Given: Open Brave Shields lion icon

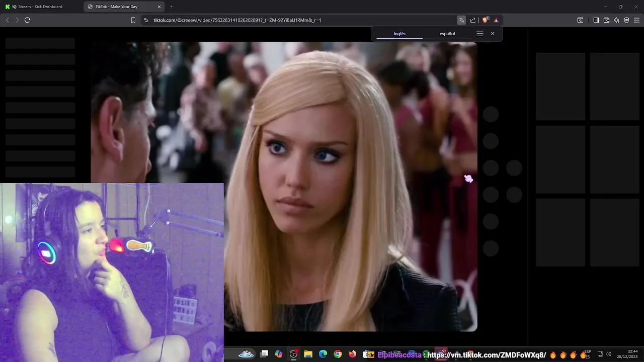Looking at the screenshot, I should pos(485,20).
